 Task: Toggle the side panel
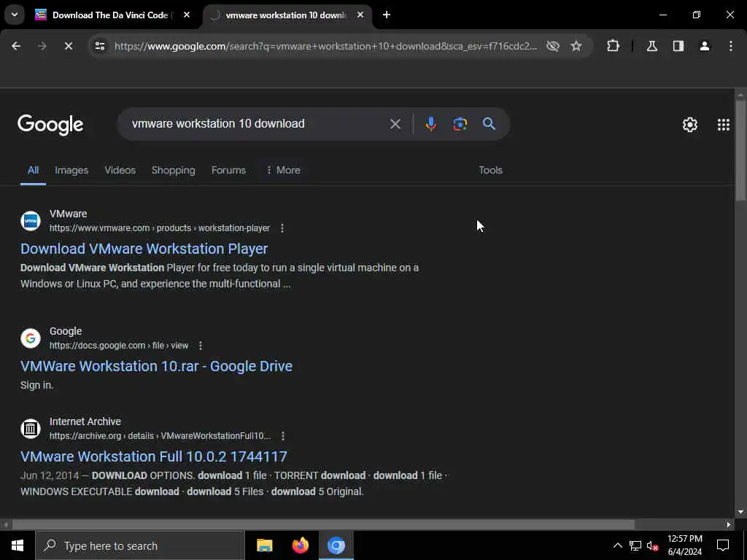(678, 46)
